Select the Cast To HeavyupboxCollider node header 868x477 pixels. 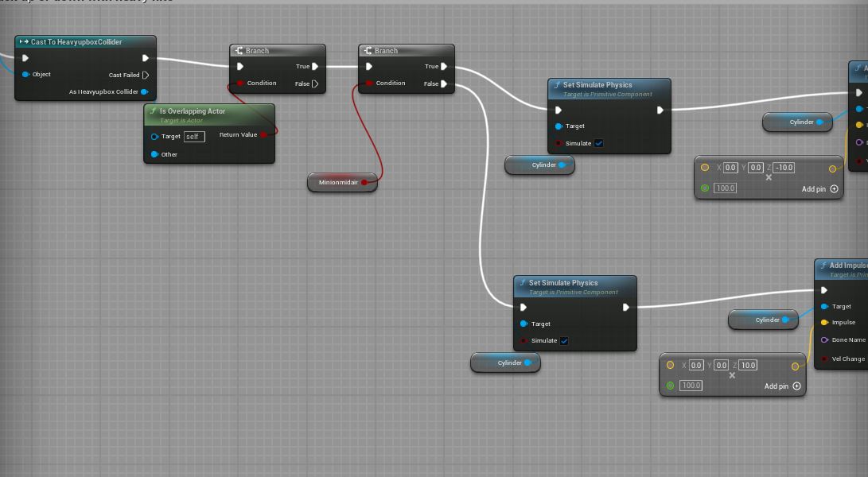click(80, 42)
